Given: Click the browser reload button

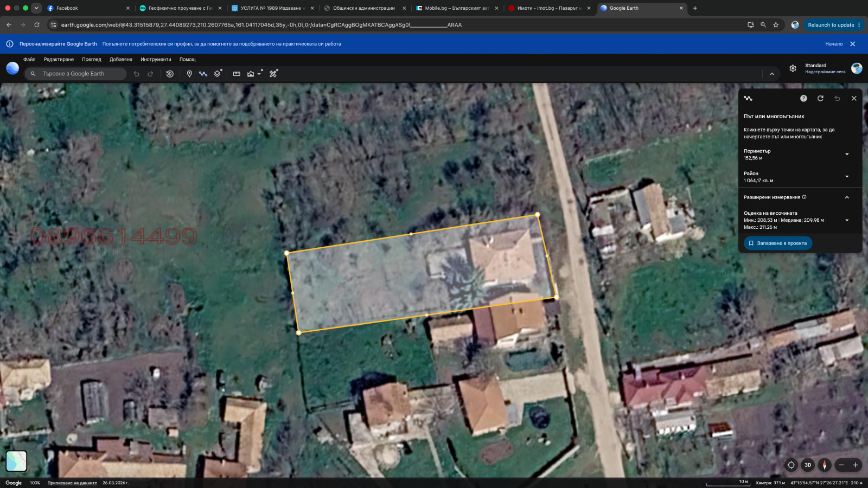Looking at the screenshot, I should pyautogui.click(x=37, y=25).
